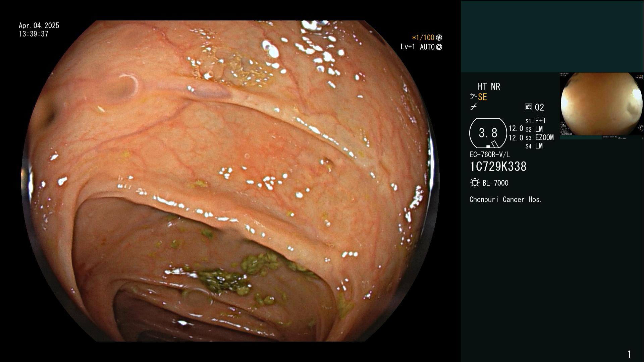
Task: Click the time text 13:39:37
Action: 34,34
